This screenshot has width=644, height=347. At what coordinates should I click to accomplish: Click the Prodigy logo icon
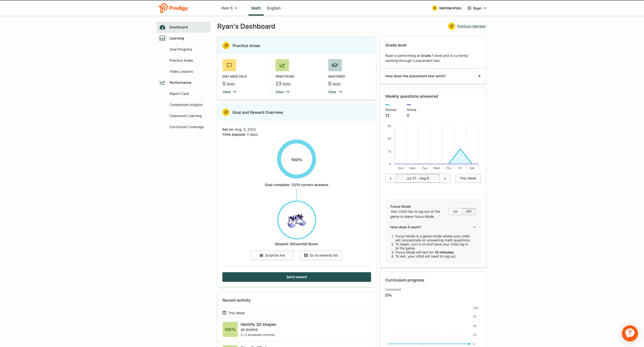pos(163,8)
